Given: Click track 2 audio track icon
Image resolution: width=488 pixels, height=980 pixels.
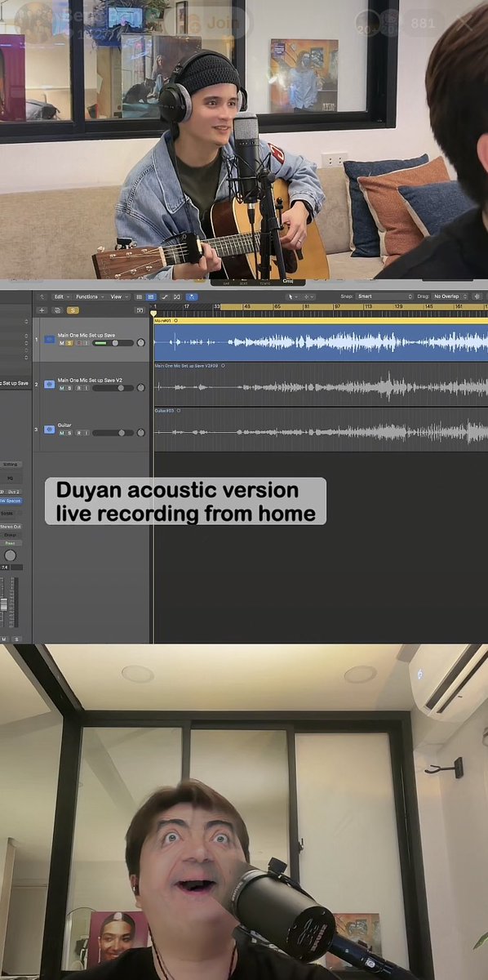Looking at the screenshot, I should pos(50,384).
